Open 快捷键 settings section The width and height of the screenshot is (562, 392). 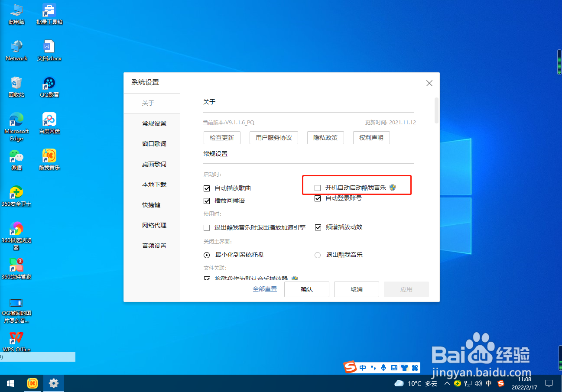(x=152, y=205)
